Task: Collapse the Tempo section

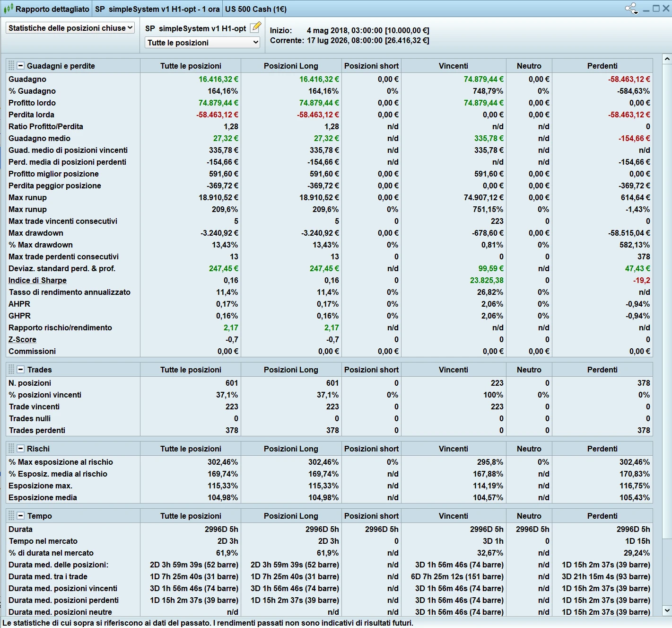Action: point(21,516)
